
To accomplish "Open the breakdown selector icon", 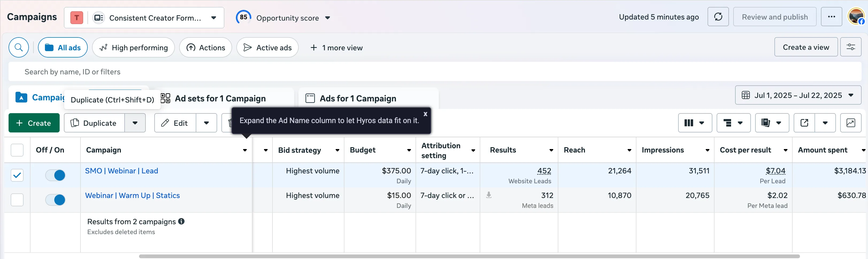I will (x=733, y=123).
